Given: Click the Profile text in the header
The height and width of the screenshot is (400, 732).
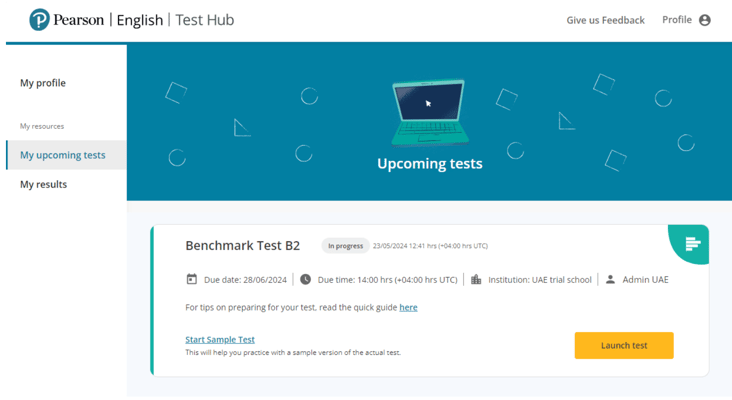Looking at the screenshot, I should (x=677, y=20).
